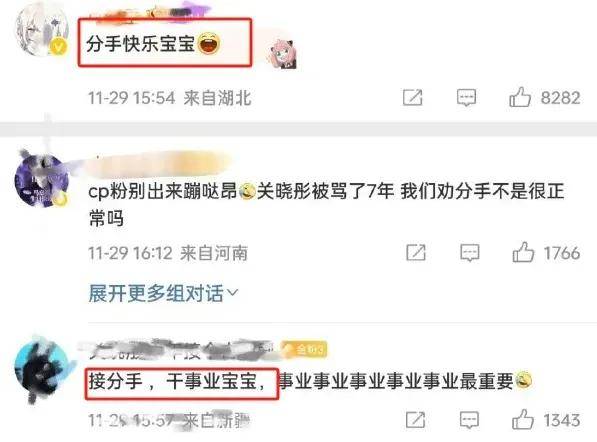Repost the 接分手 干事业宝宝 comment
The width and height of the screenshot is (597, 442).
pyautogui.click(x=415, y=420)
